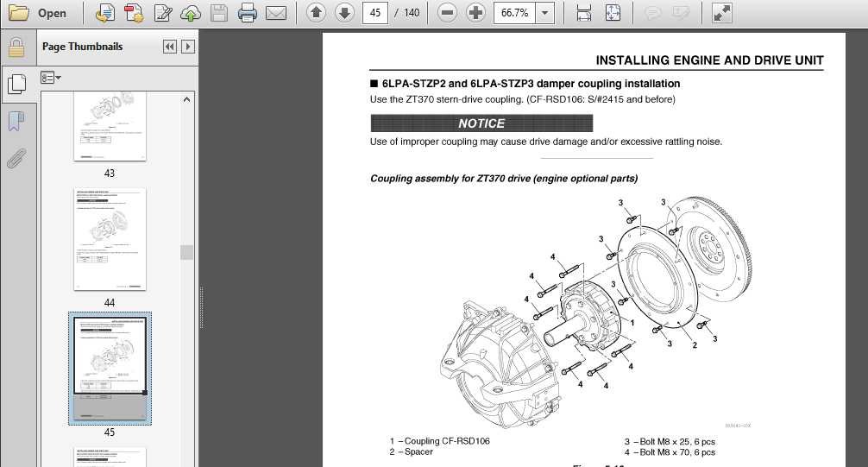This screenshot has height=467, width=868.
Task: Collapse the Page Thumbnails panel
Action: [x=169, y=47]
